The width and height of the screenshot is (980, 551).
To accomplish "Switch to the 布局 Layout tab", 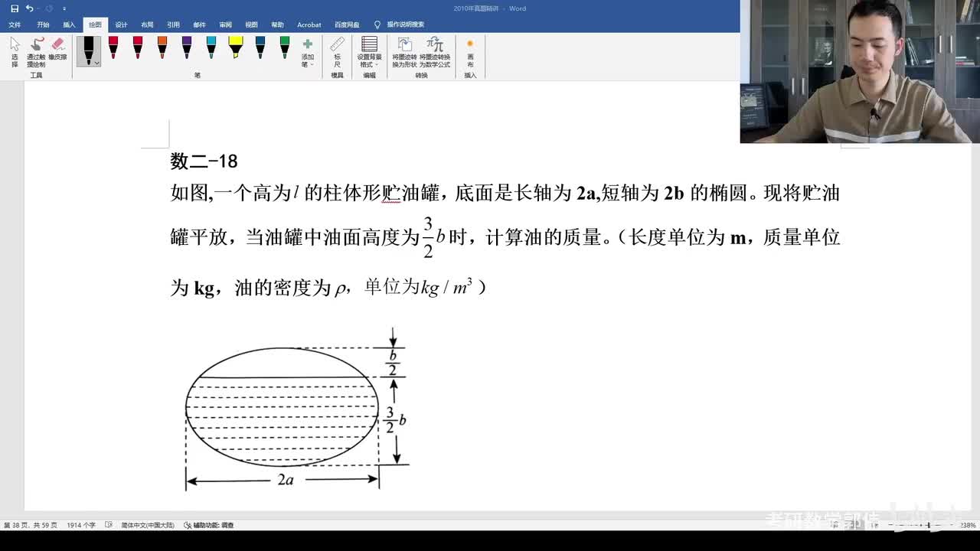I will (147, 24).
